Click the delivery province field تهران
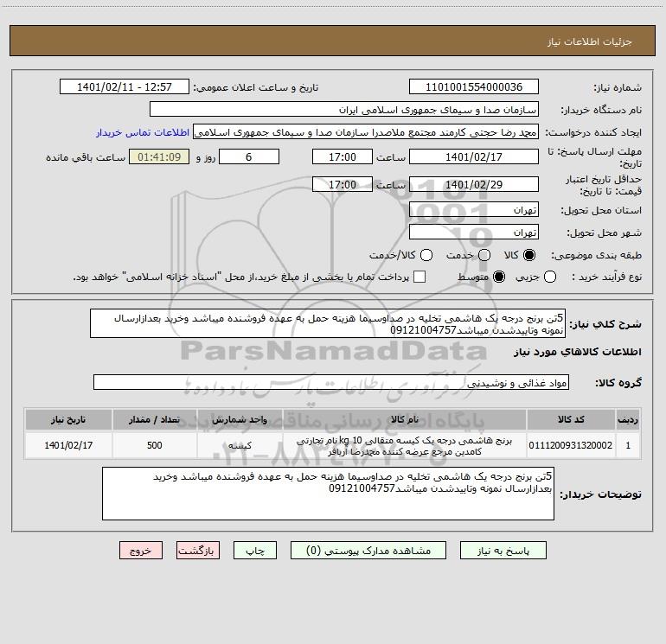This screenshot has height=644, width=666. pyautogui.click(x=474, y=209)
